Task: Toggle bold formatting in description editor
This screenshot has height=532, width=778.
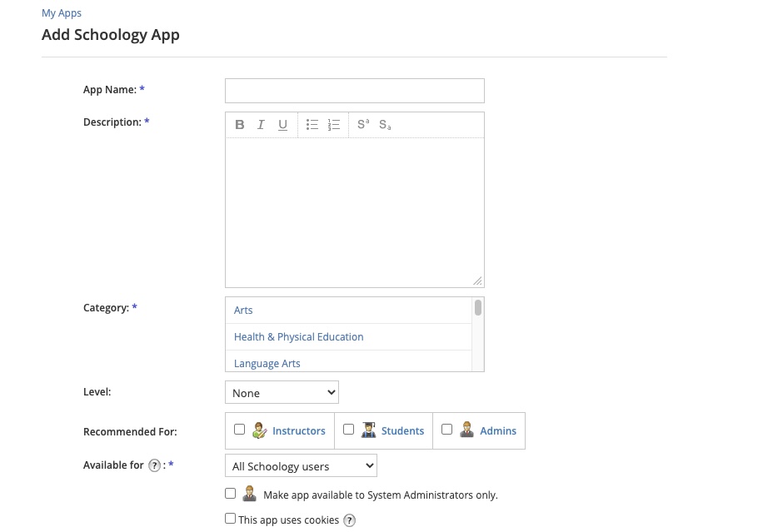Action: click(240, 124)
